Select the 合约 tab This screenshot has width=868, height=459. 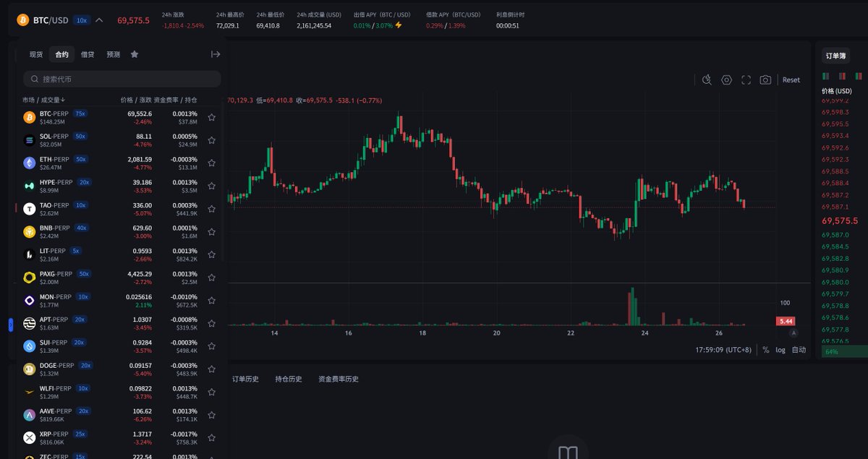(x=62, y=54)
